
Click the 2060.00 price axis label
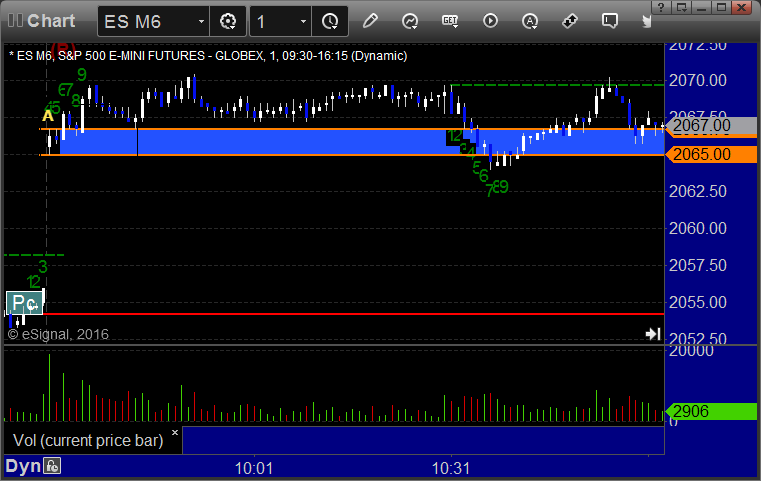pos(697,228)
